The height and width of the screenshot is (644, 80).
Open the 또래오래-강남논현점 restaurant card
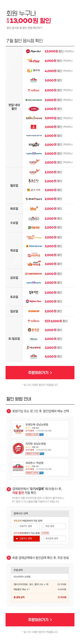point(40,429)
